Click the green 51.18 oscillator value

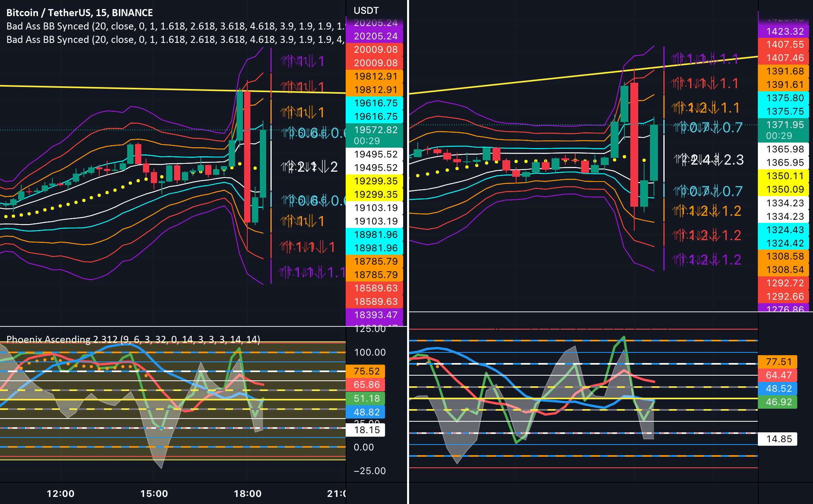point(365,398)
